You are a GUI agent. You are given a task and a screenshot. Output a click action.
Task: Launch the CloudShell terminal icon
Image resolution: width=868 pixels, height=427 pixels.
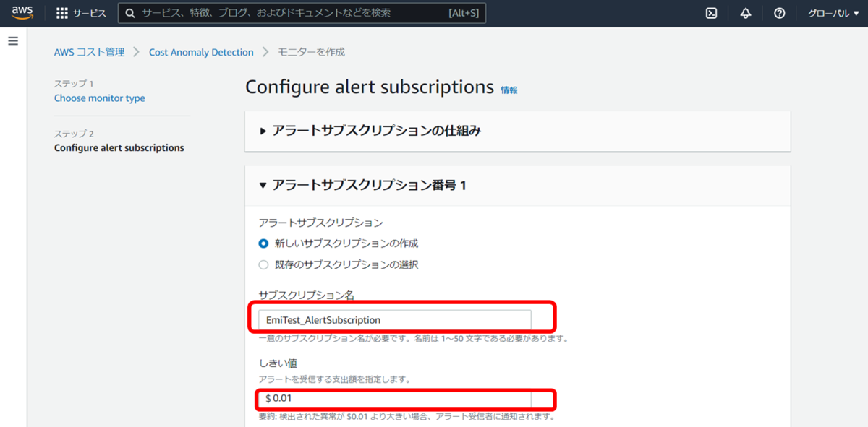point(711,13)
